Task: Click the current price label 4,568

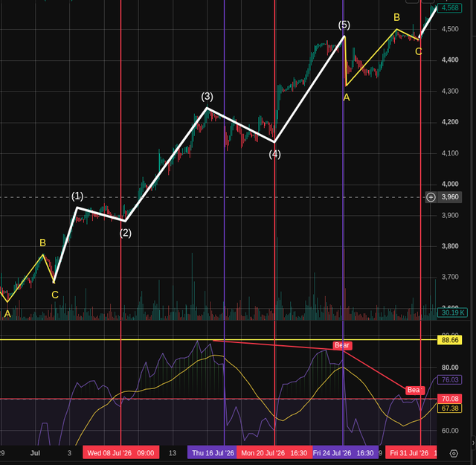Action: coord(449,8)
